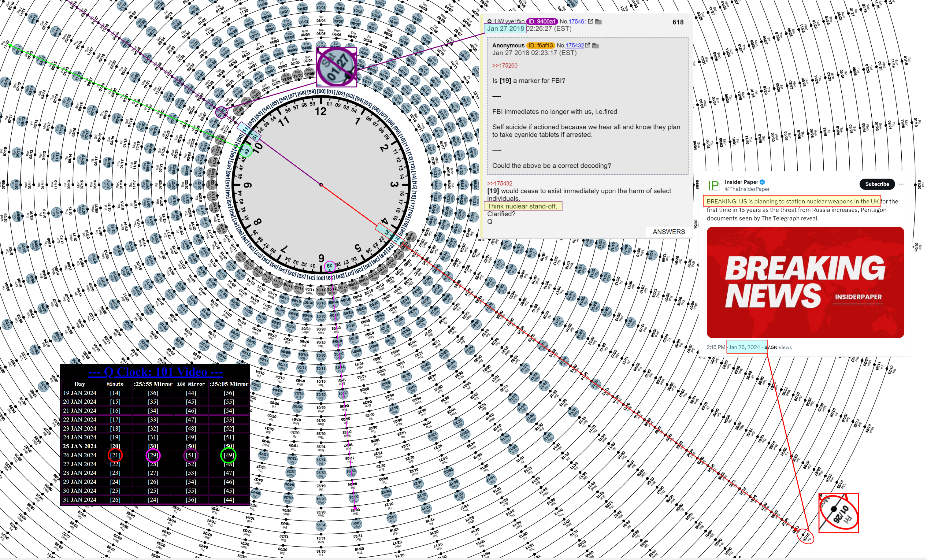This screenshot has height=560, width=927.
Task: Click 'Could the above be a correct decoding?'
Action: [x=551, y=165]
